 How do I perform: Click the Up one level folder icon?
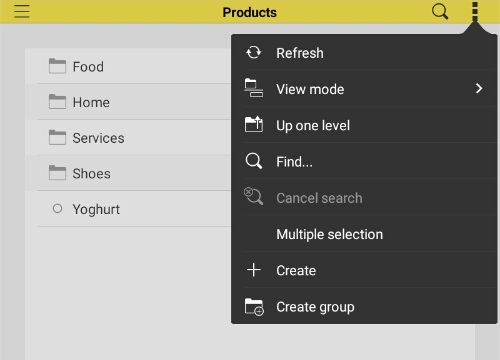click(254, 125)
